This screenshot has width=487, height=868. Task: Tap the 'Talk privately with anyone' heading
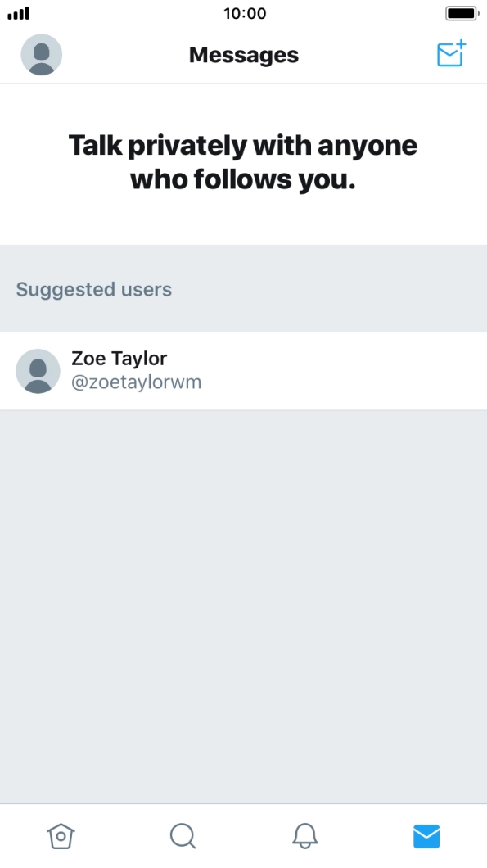coord(243,145)
